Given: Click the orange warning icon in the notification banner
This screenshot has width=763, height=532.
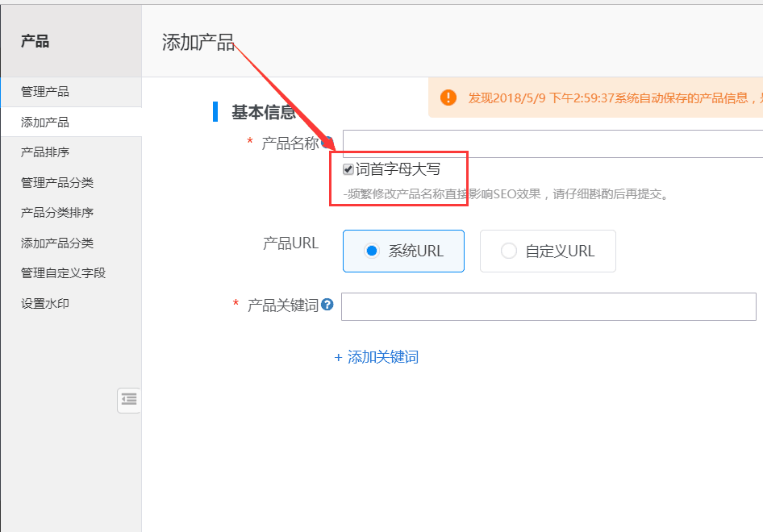Looking at the screenshot, I should [x=448, y=97].
